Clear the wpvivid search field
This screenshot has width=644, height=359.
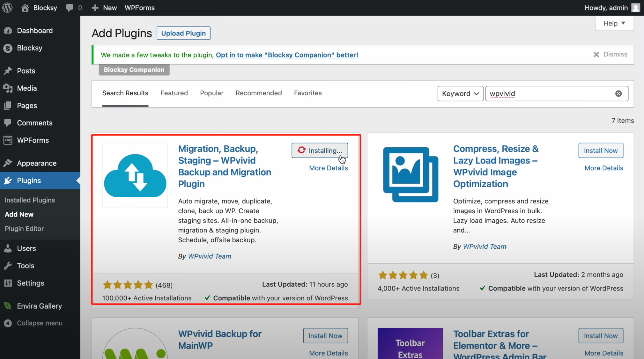(x=618, y=93)
